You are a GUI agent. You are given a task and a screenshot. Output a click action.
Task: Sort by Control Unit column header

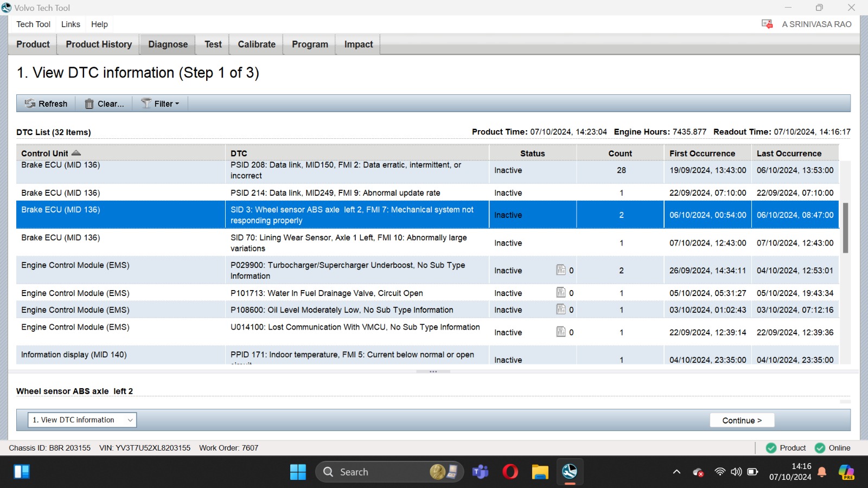point(120,153)
